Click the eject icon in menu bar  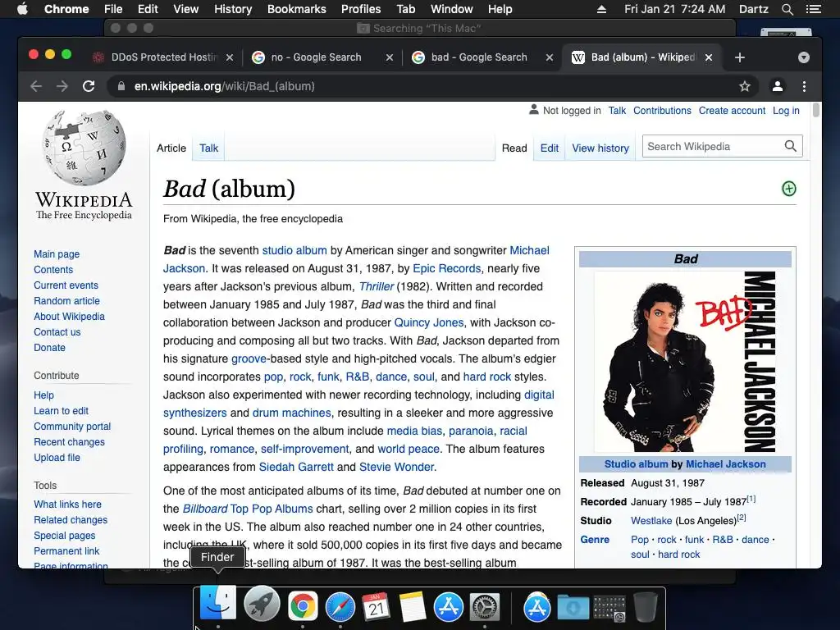(601, 9)
